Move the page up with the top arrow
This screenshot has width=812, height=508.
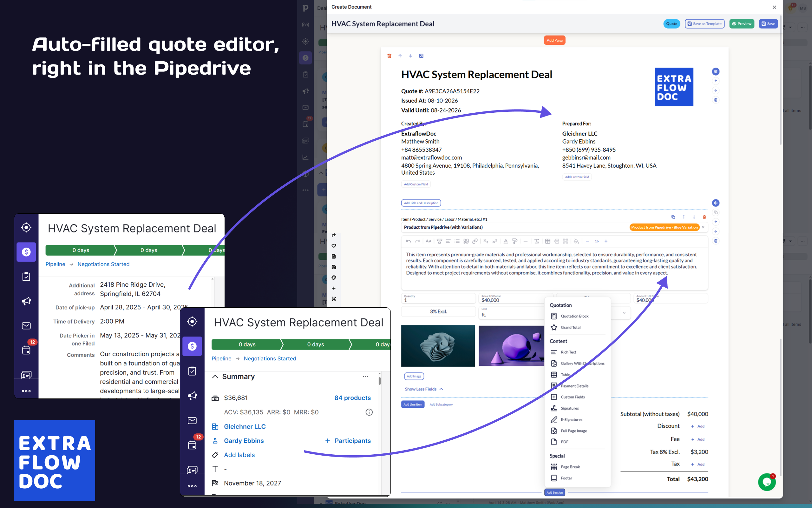pyautogui.click(x=400, y=56)
